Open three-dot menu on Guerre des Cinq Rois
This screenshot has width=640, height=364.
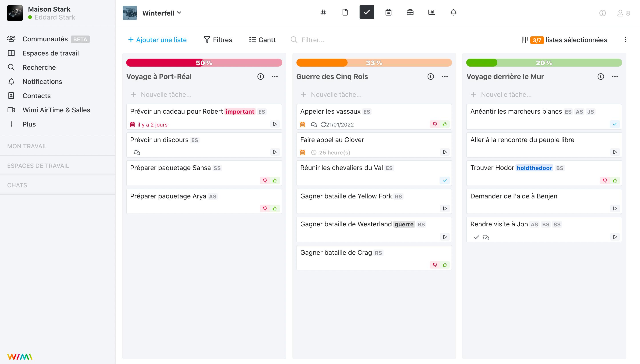(x=445, y=77)
